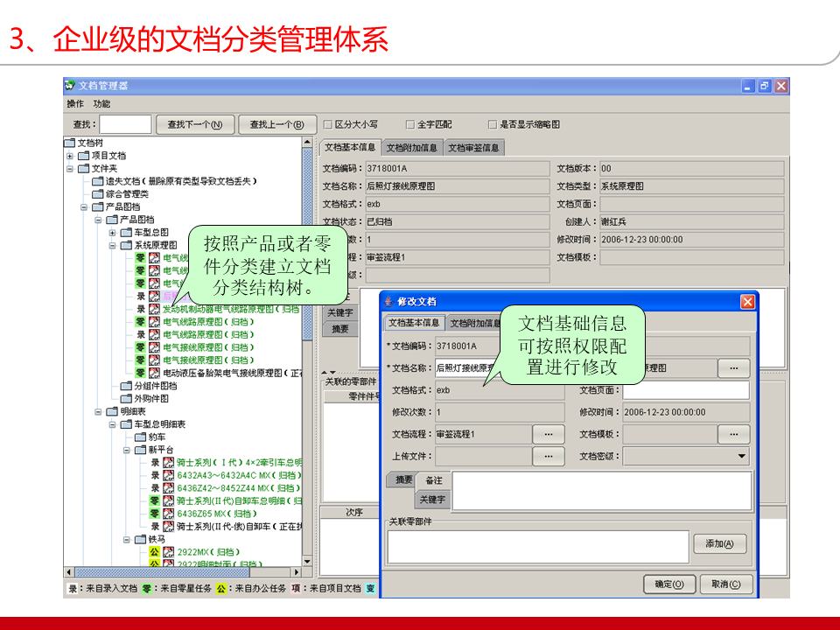This screenshot has height=630, width=840.
Task: Collapse the 明细表 tree node
Action: pyautogui.click(x=98, y=411)
